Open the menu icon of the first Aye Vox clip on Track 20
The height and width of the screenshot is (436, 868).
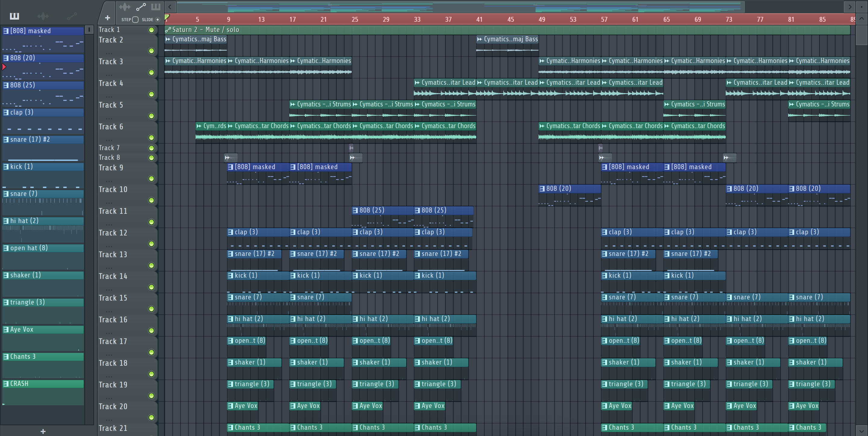click(231, 406)
